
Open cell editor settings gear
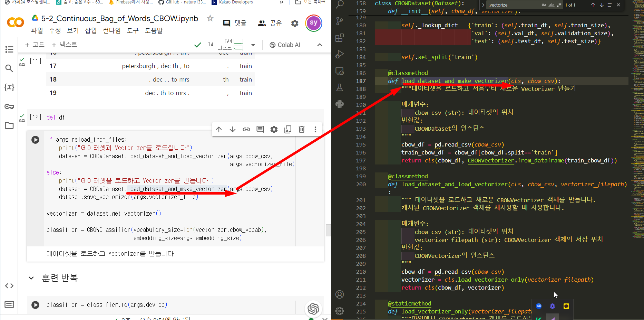(x=274, y=129)
